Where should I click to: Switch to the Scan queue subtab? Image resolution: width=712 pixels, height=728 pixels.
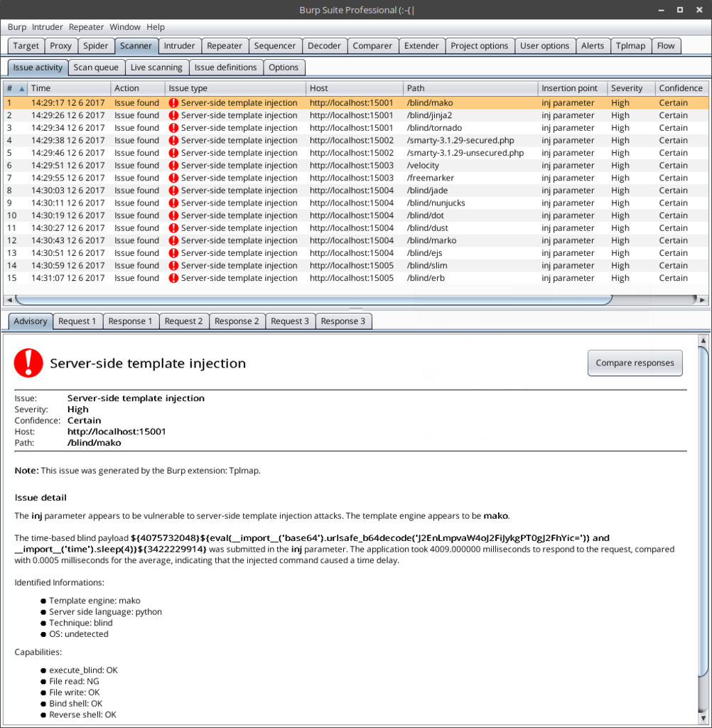(96, 68)
